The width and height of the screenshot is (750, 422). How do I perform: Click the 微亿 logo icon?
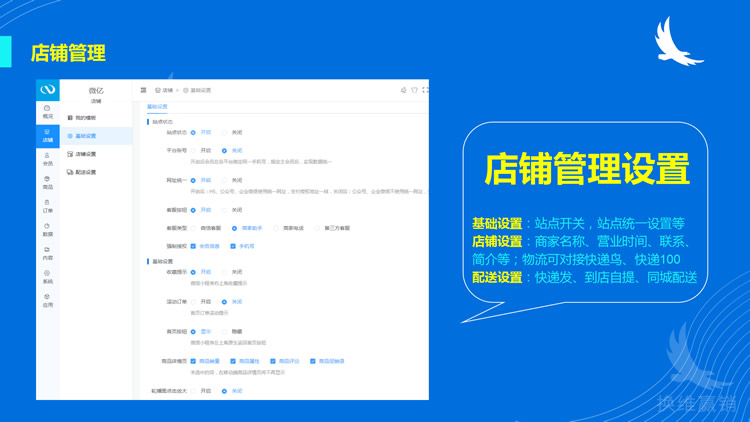coord(48,89)
